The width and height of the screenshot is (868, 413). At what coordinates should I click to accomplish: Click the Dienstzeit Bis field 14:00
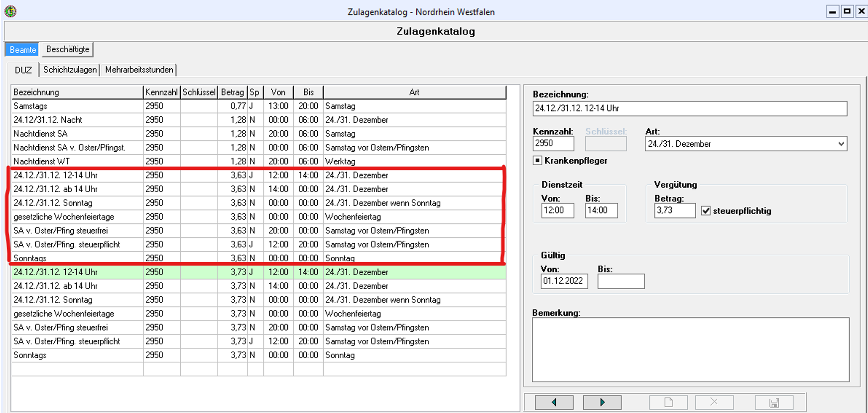(x=602, y=210)
